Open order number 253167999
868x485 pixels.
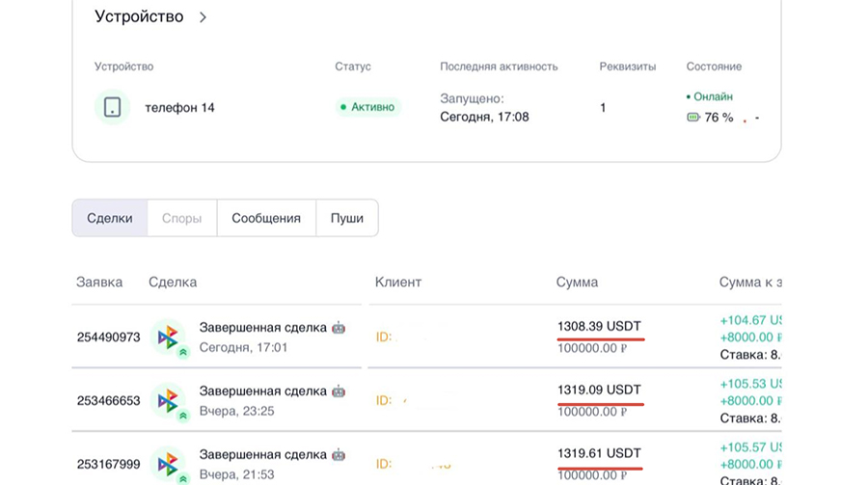[108, 464]
